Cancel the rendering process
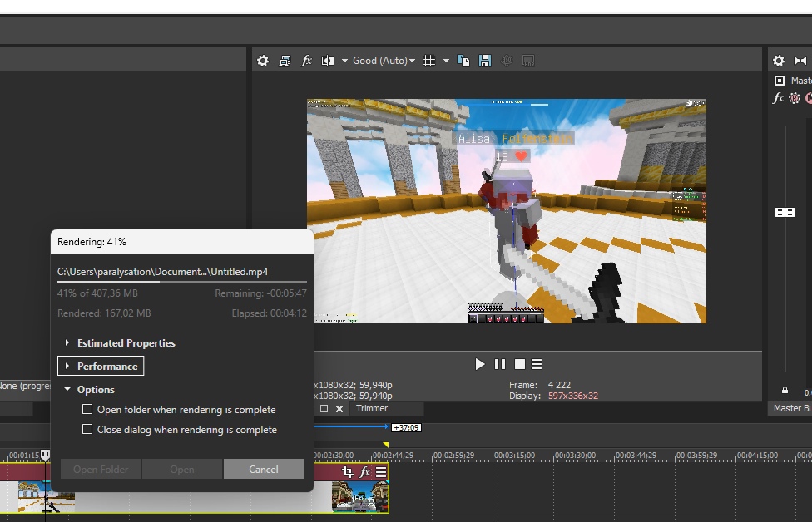 click(x=264, y=470)
